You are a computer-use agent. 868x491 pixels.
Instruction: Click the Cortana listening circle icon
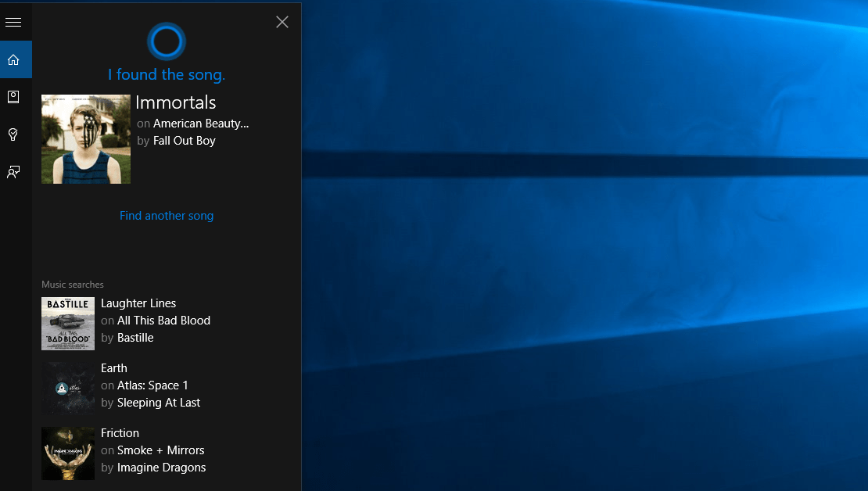click(x=166, y=41)
